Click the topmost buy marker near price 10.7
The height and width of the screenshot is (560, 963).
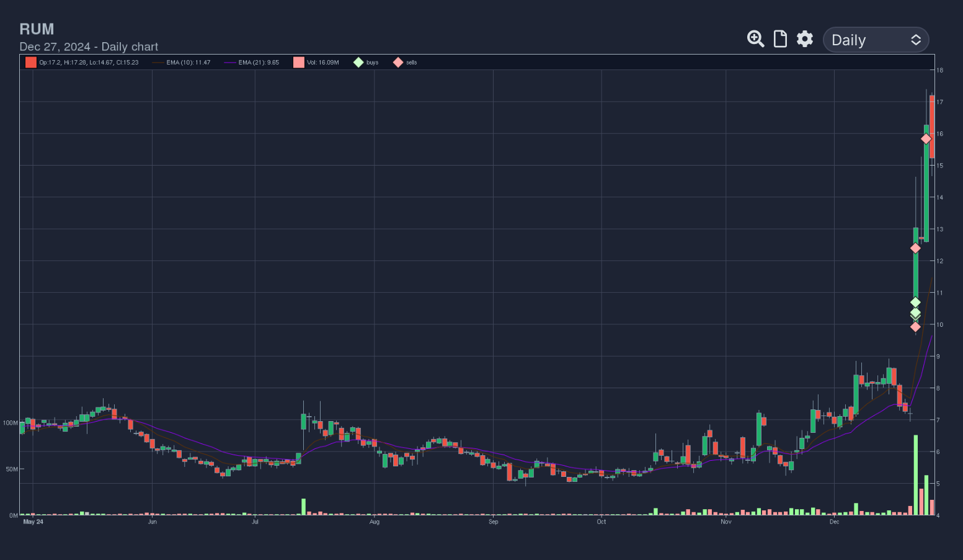point(915,302)
